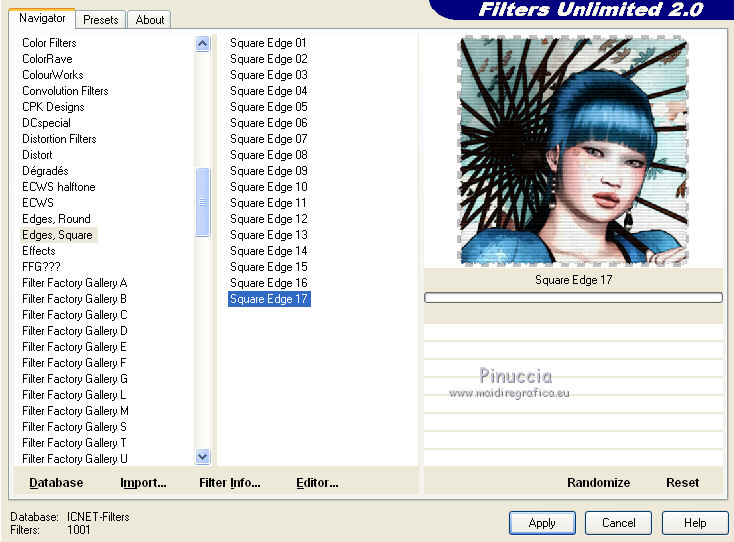
Task: Select Square Edge 15 filter
Action: pyautogui.click(x=269, y=267)
